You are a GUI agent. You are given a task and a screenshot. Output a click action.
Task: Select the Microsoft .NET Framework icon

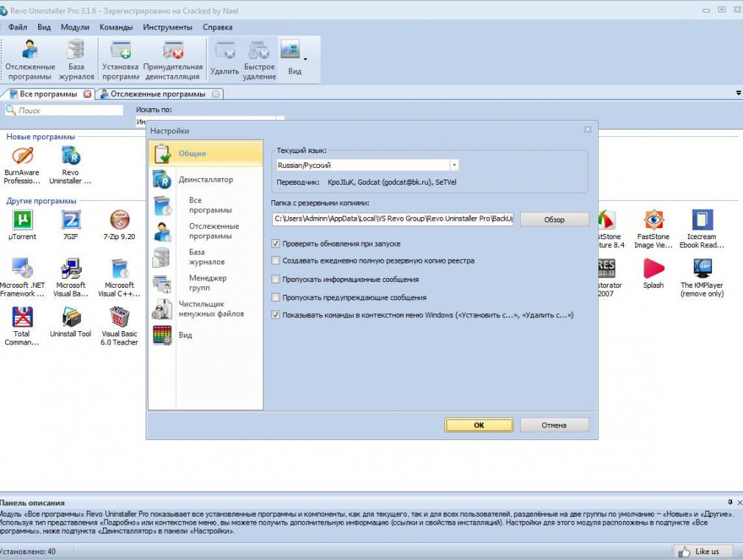point(22,278)
